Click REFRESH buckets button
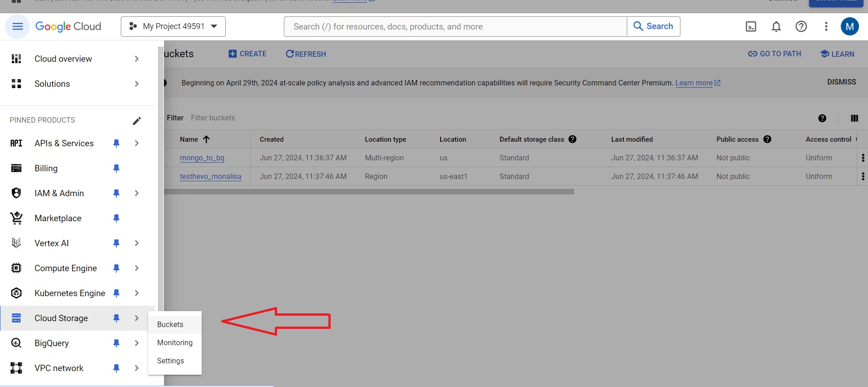 click(x=306, y=54)
